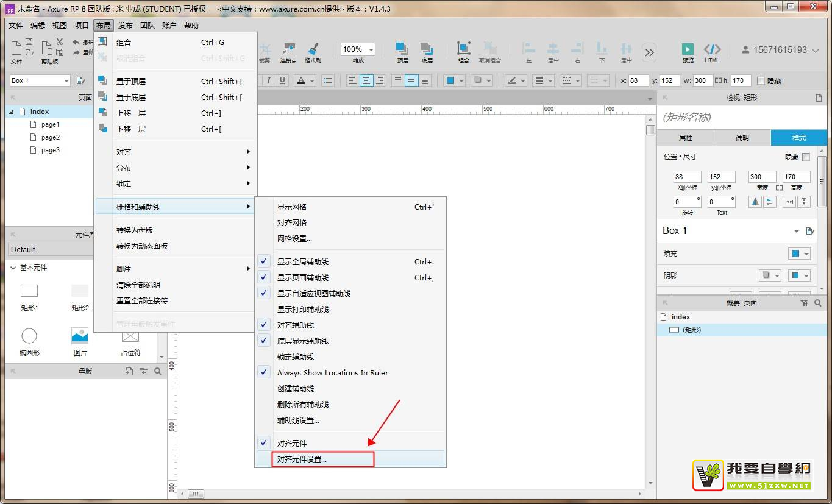832x504 pixels.
Task: Open the 文件 menu
Action: (16, 26)
